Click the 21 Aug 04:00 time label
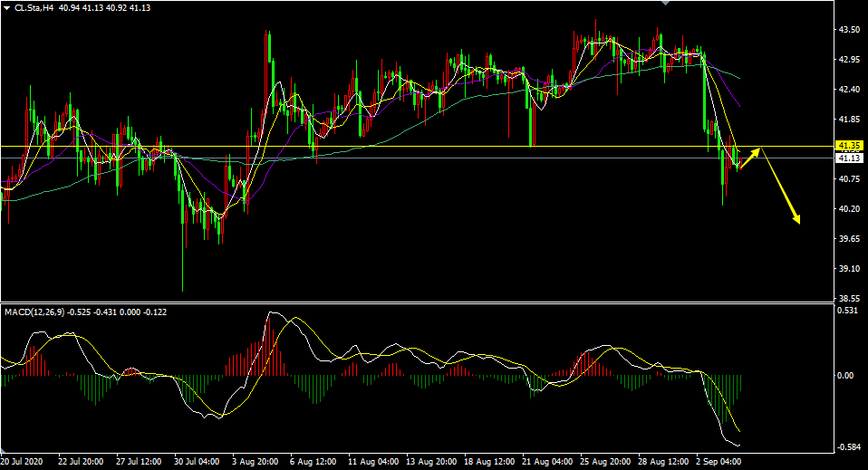The height and width of the screenshot is (470, 868). pyautogui.click(x=548, y=461)
